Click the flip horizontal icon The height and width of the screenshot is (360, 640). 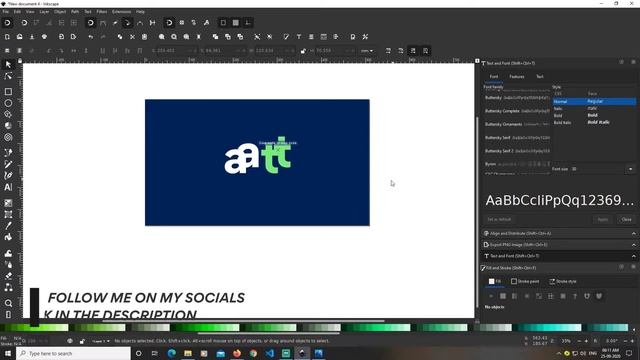coord(73,51)
